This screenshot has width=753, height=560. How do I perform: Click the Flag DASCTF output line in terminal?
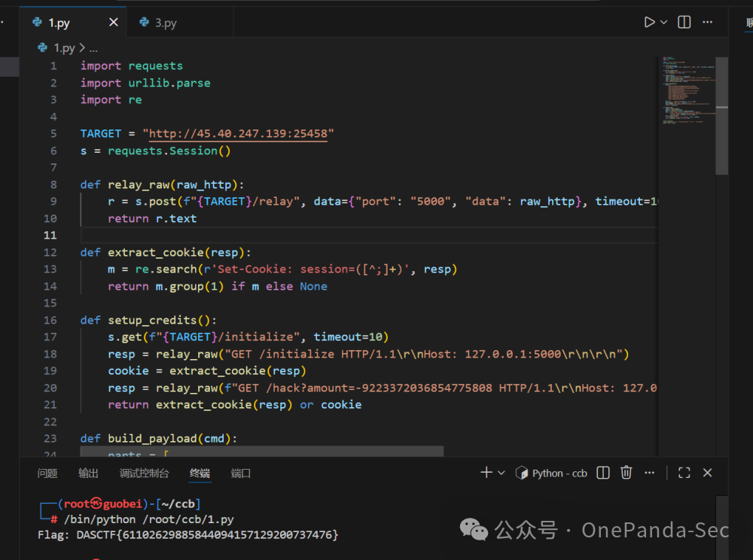click(188, 534)
